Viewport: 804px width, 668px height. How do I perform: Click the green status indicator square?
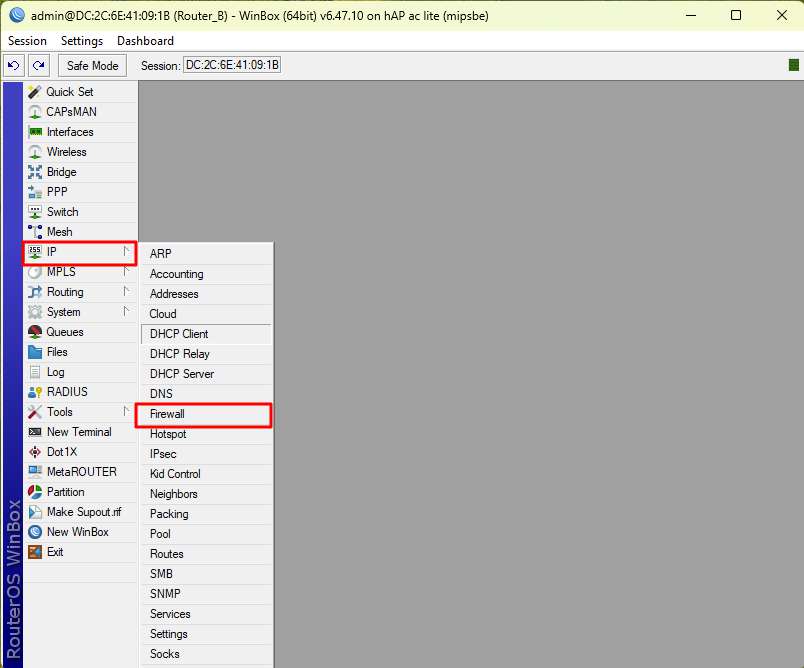click(794, 65)
